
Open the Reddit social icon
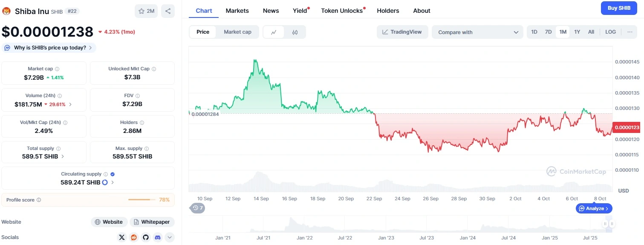[134, 237]
